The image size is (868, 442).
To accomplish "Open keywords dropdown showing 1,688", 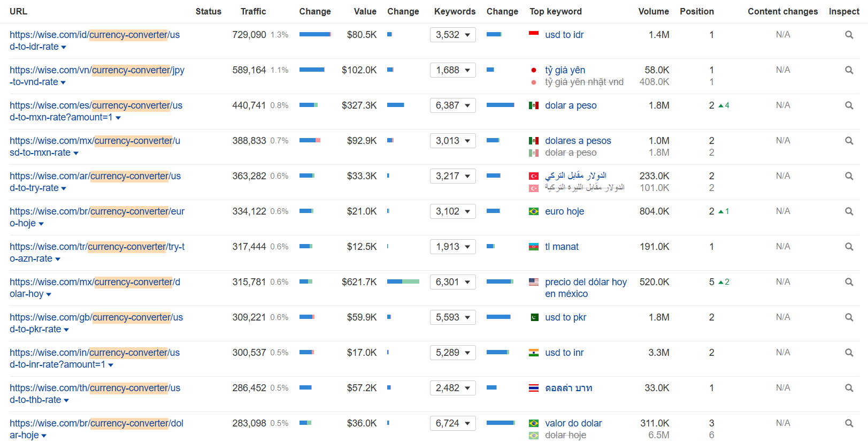I will 453,70.
